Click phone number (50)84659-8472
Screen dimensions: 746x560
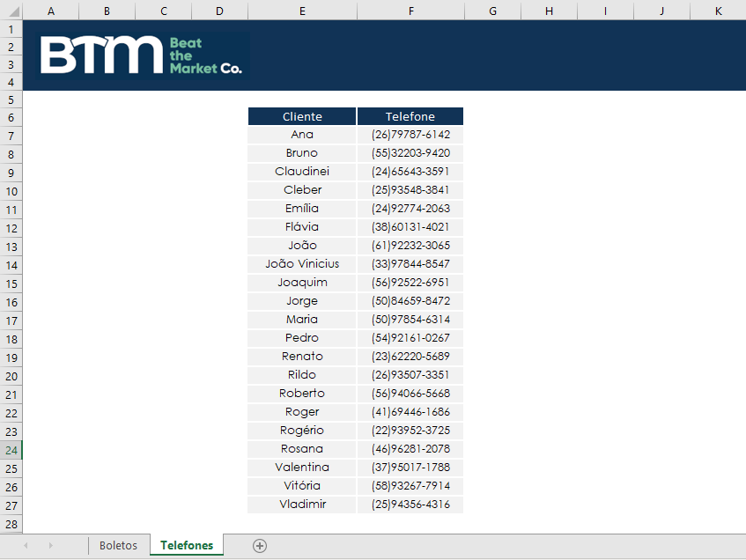pyautogui.click(x=410, y=301)
